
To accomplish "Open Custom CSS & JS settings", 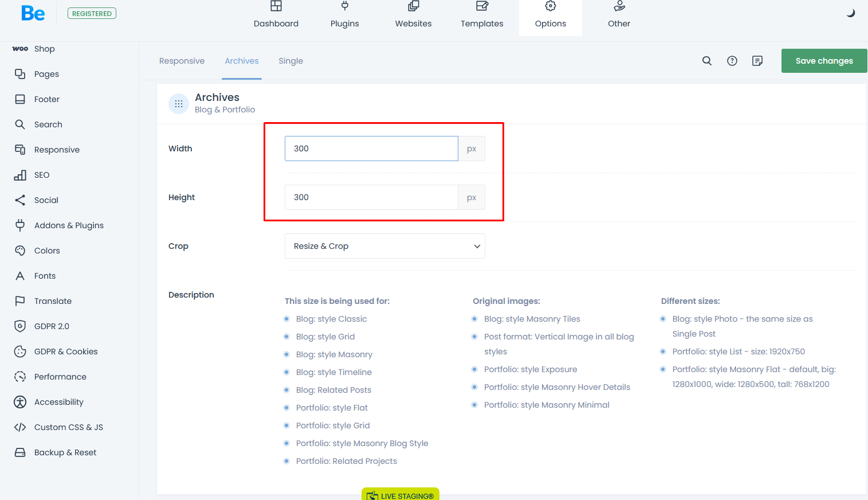I will point(68,427).
